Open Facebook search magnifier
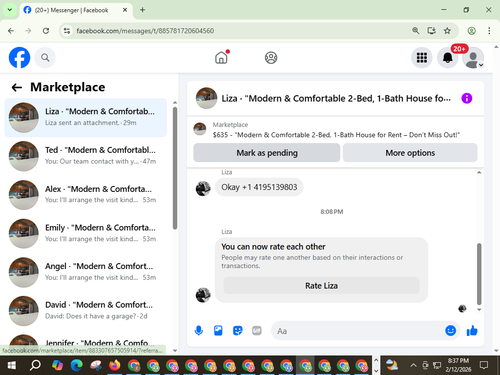Viewport: 500px width, 375px height. (45, 58)
